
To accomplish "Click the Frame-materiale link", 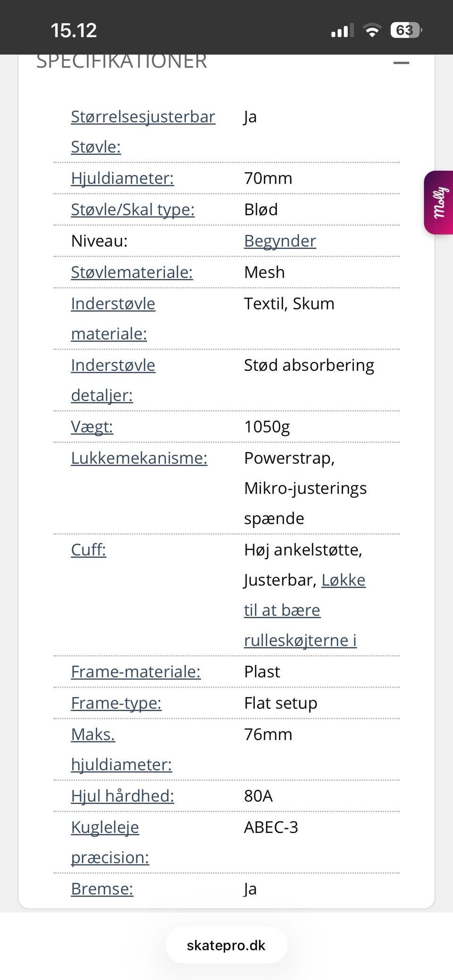I will [x=135, y=672].
